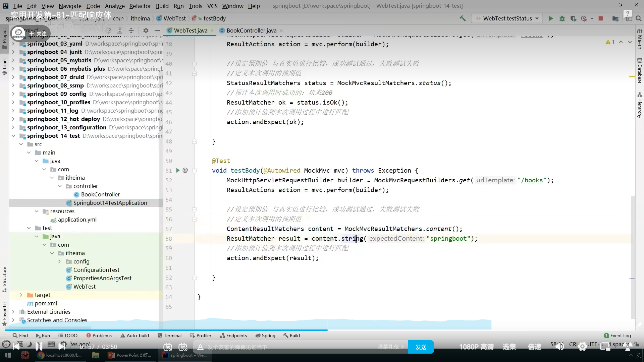This screenshot has height=362, width=644.
Task: Pause the video playback
Action: tap(39, 346)
